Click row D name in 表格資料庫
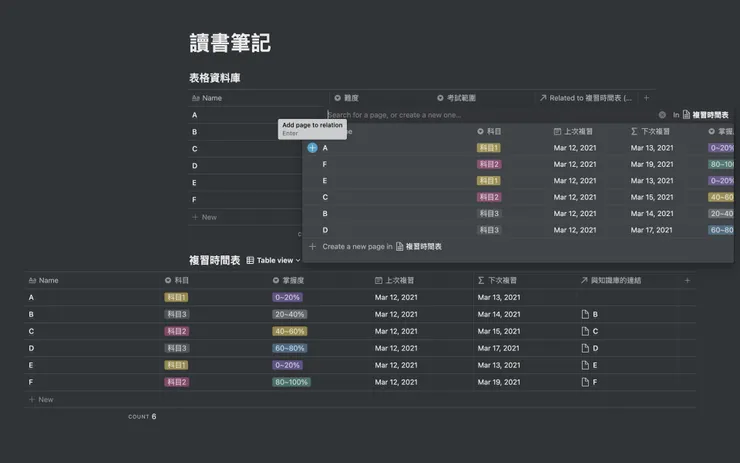Image resolution: width=740 pixels, height=463 pixels. point(194,166)
